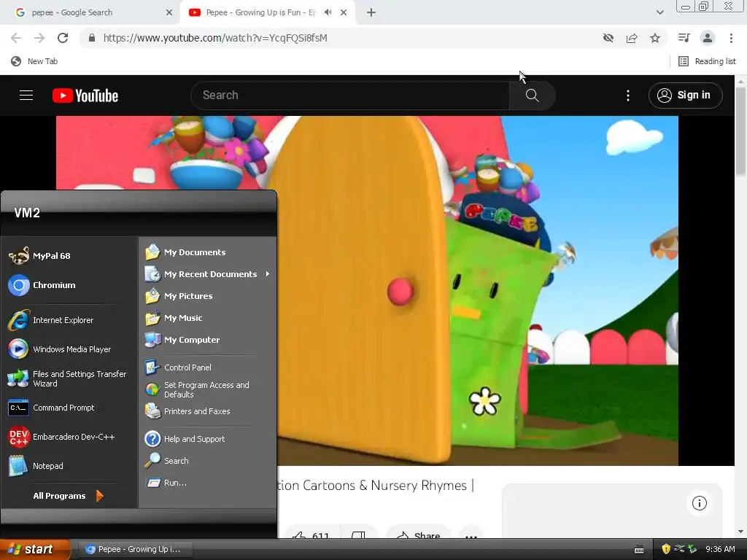Open the tab search dropdown arrow

[659, 12]
